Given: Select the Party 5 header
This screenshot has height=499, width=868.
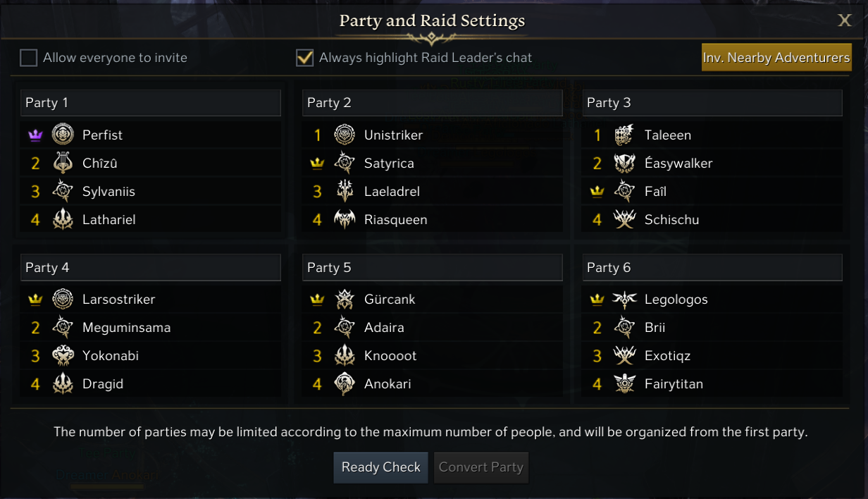Looking at the screenshot, I should coord(432,268).
